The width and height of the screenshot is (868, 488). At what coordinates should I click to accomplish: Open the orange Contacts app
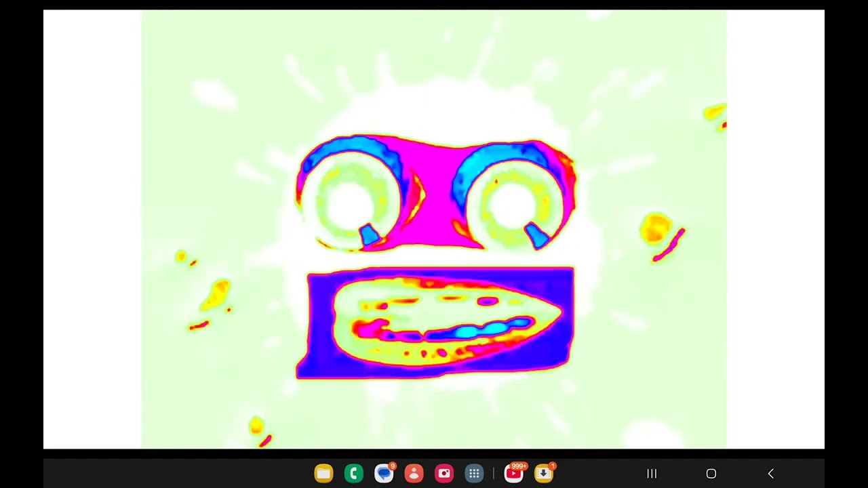tap(414, 474)
